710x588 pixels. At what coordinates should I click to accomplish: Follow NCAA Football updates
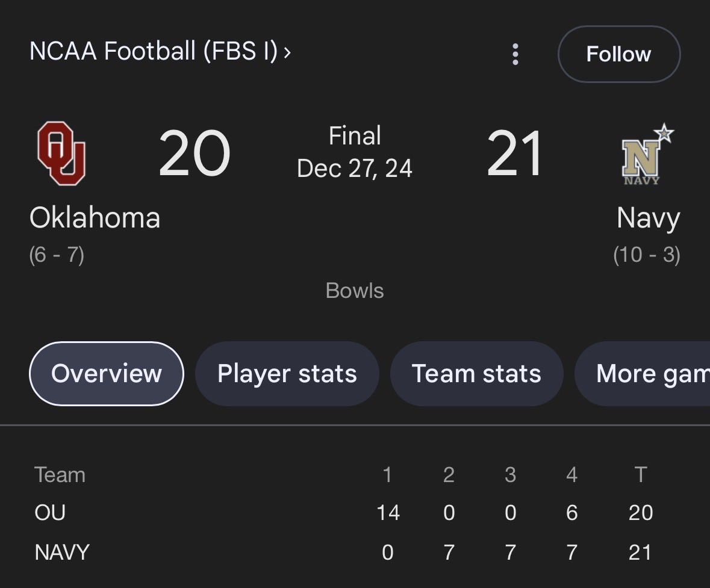click(618, 54)
